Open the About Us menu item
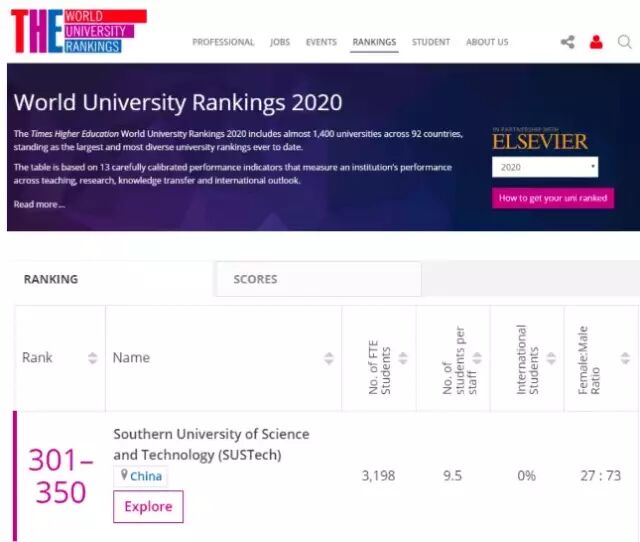 [x=487, y=42]
